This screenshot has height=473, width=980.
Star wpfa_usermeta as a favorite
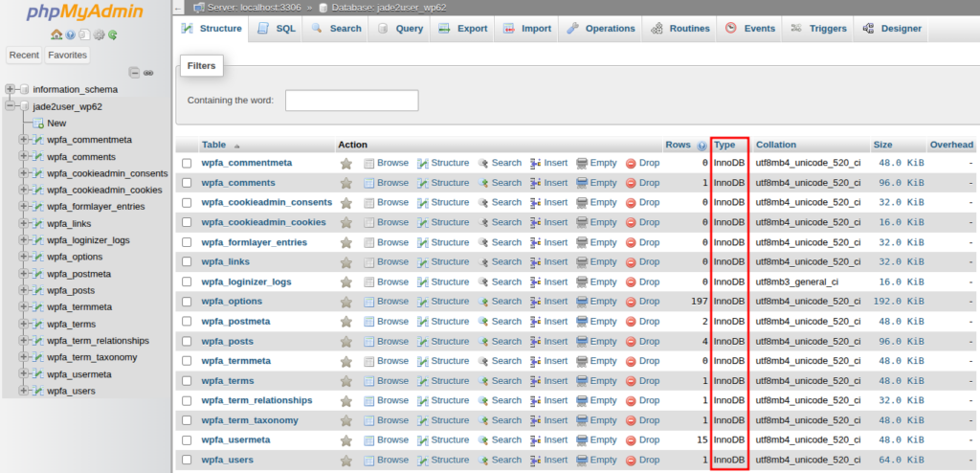coord(346,440)
